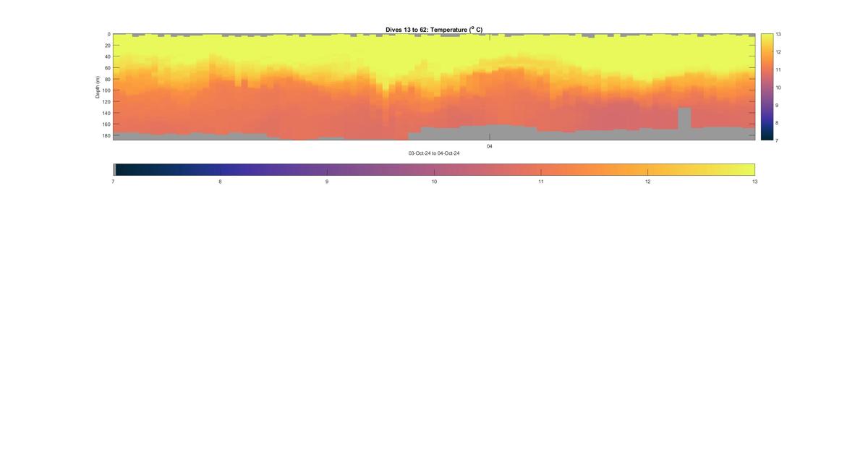Click the depth axis tick label '40'
Screen dimensions: 868x450
coord(107,56)
